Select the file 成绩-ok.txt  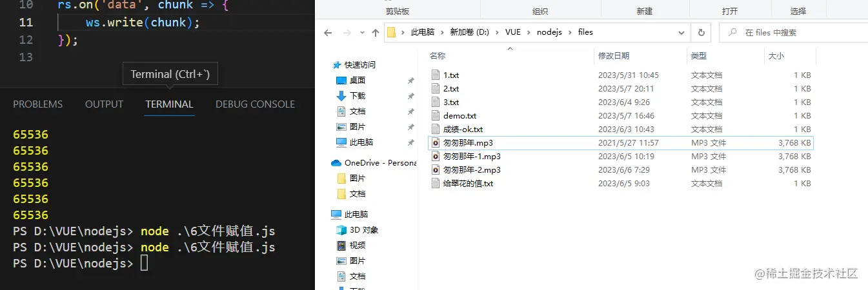pyautogui.click(x=463, y=129)
